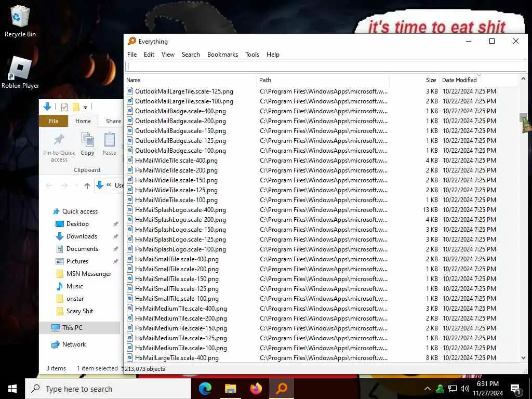This screenshot has height=399, width=532.
Task: Click the Everything magnifier icon in title bar
Action: pos(131,41)
